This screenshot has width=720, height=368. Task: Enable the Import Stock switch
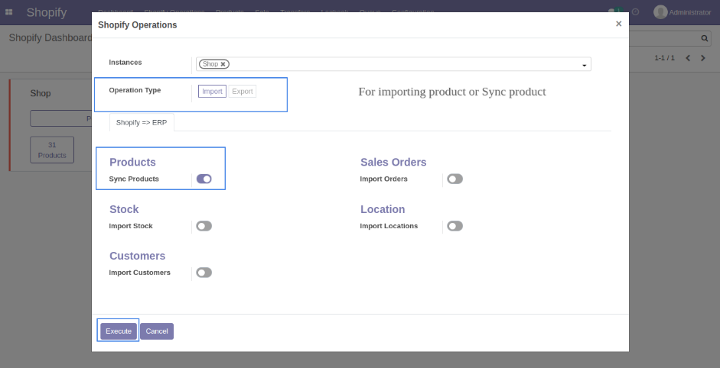pos(204,226)
